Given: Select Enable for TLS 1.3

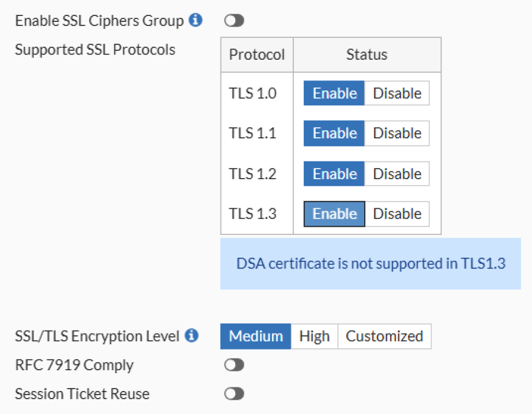Looking at the screenshot, I should [334, 214].
